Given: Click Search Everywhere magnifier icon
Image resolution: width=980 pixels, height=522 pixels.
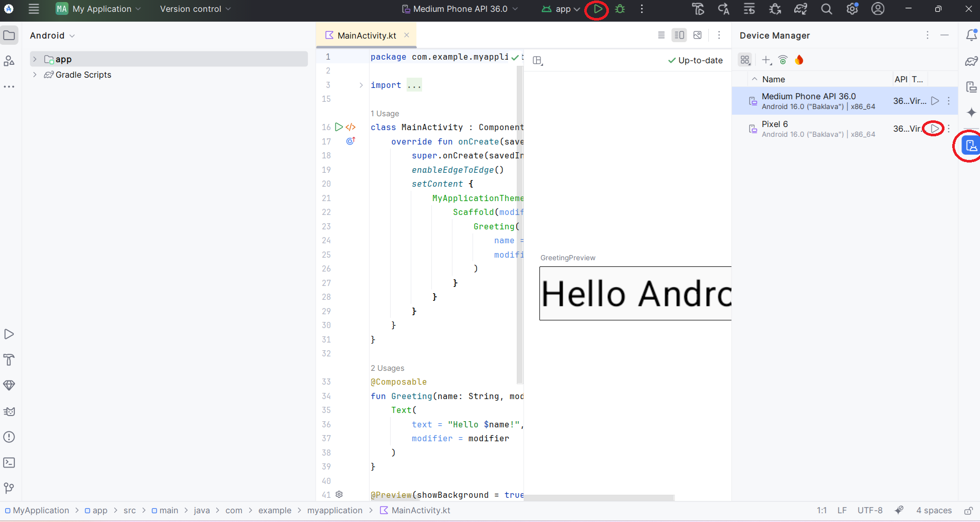Looking at the screenshot, I should (x=826, y=9).
